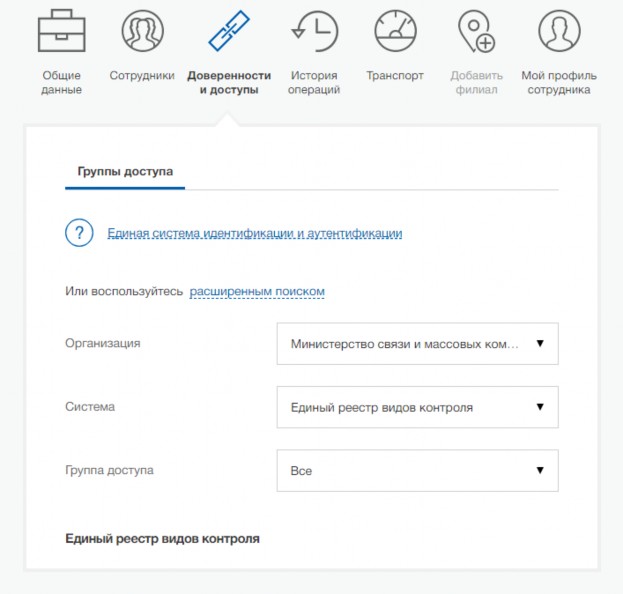Follow Единая система идентификации и аутентификации link
This screenshot has width=623, height=594.
[x=255, y=233]
